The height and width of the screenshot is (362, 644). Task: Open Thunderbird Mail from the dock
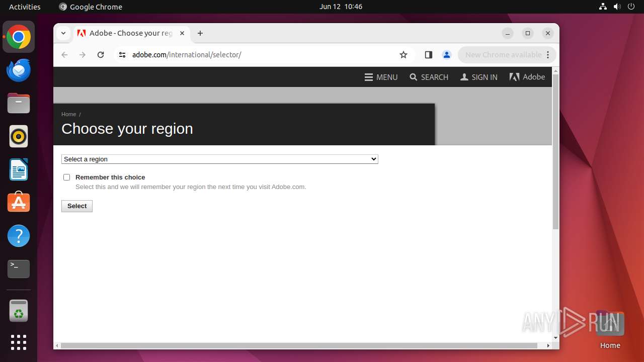coord(19,70)
